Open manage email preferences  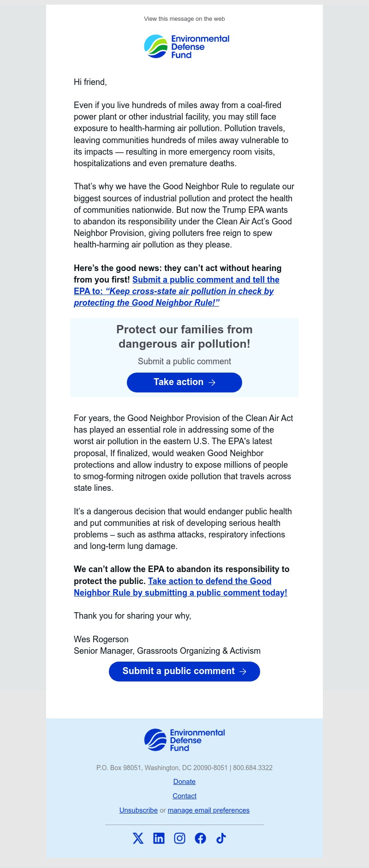(208, 810)
